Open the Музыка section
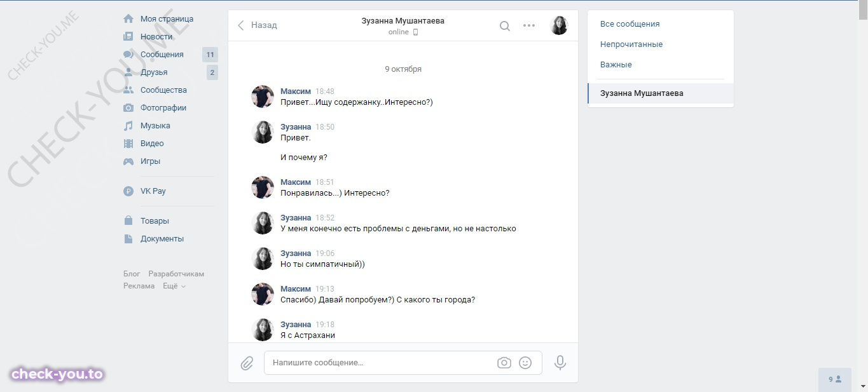The width and height of the screenshot is (868, 392). point(155,126)
